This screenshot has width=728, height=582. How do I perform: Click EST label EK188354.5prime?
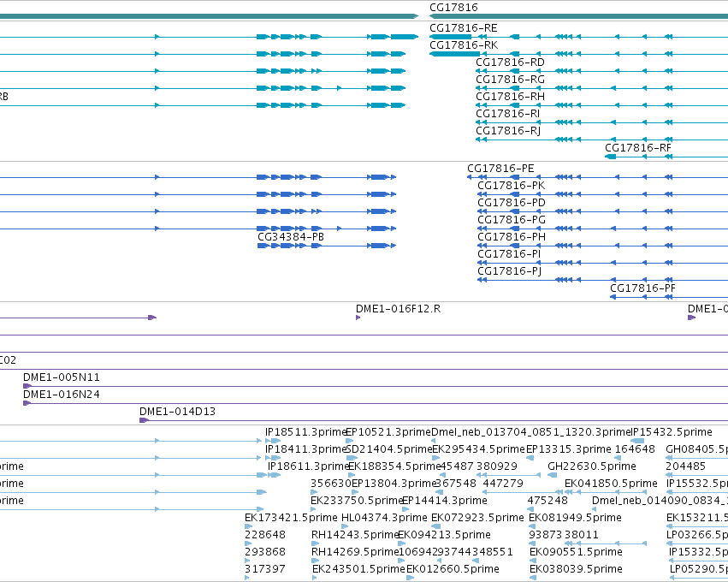394,466
